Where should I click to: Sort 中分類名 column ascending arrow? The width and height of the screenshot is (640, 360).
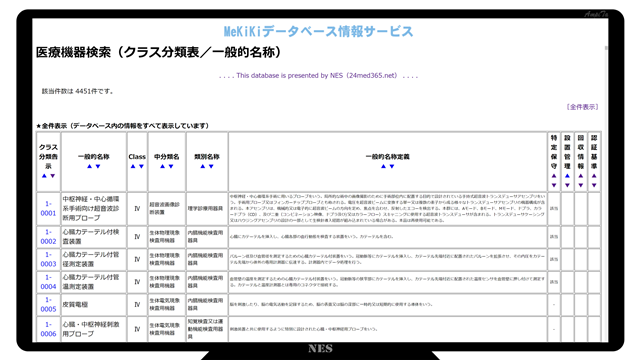(162, 166)
